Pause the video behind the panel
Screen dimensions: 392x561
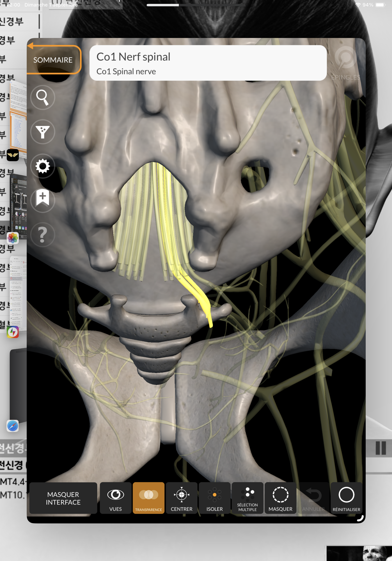(x=380, y=448)
